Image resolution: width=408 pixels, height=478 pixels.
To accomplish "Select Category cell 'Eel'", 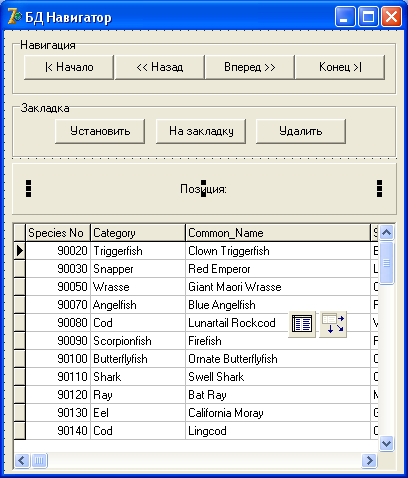I will click(138, 413).
